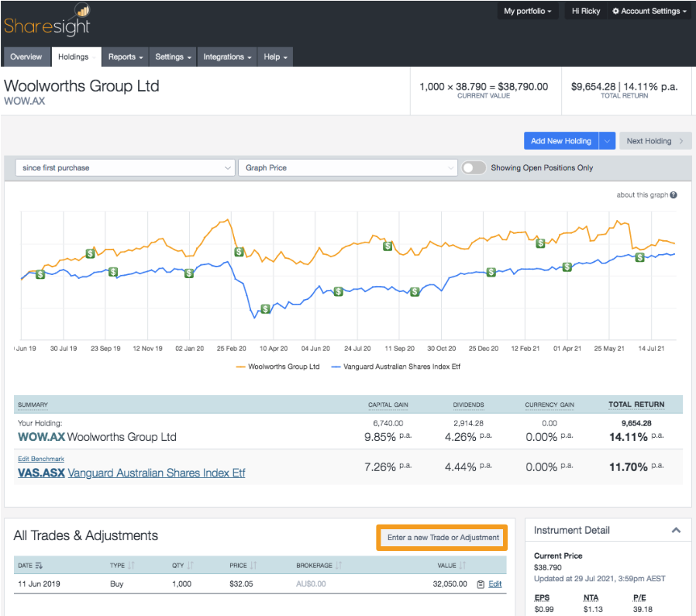
Task: Open the My portfolio dropdown
Action: tap(527, 11)
